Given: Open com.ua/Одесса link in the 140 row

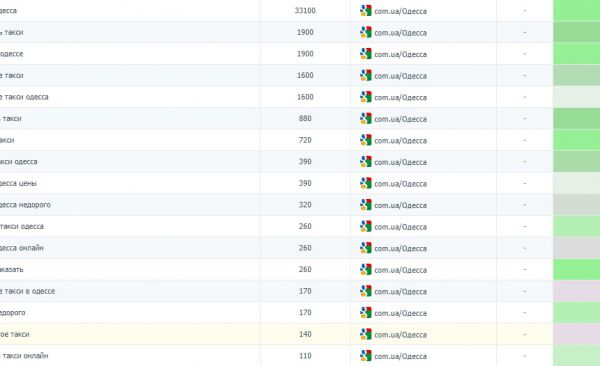Looking at the screenshot, I should [400, 335].
